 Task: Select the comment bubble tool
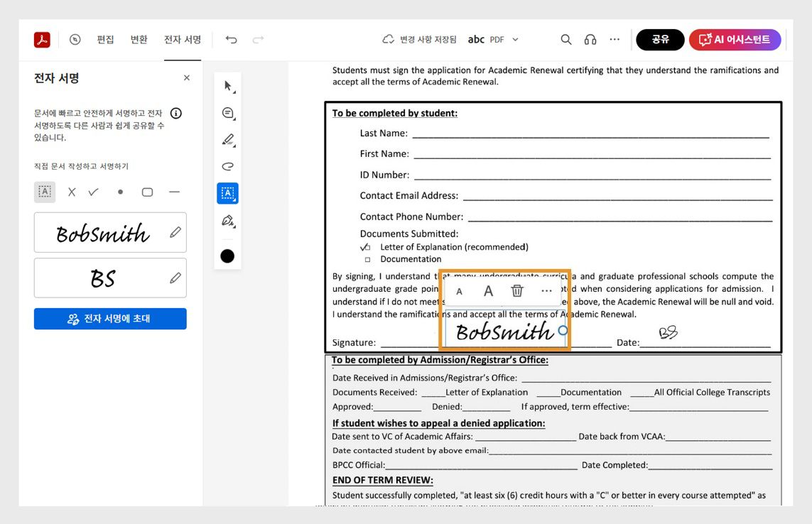pyautogui.click(x=228, y=114)
